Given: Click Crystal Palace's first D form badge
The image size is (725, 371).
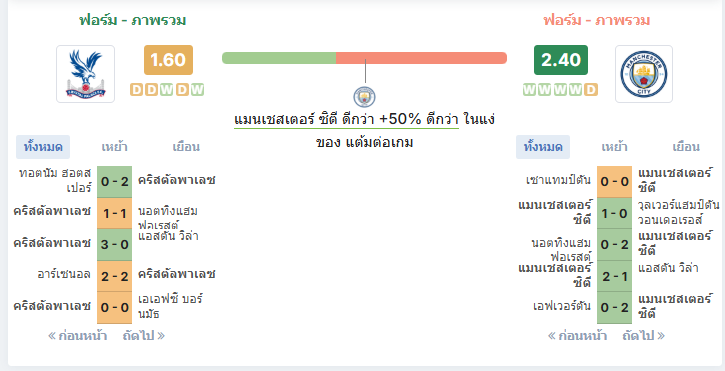Looking at the screenshot, I should [x=137, y=90].
